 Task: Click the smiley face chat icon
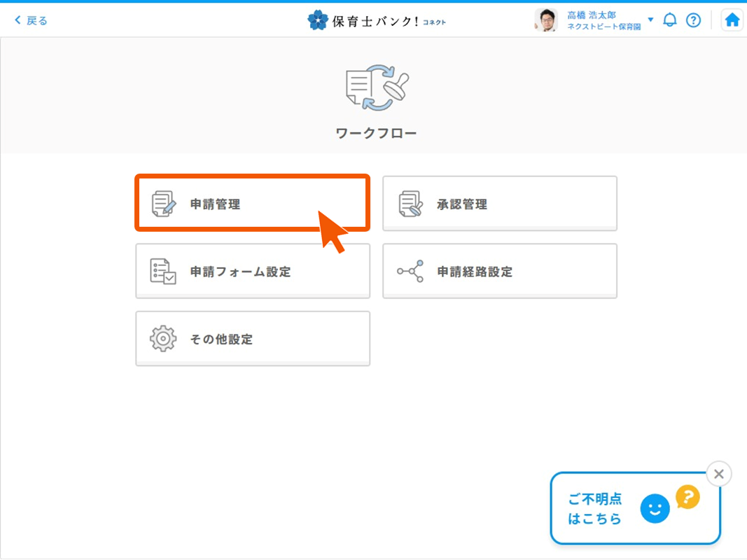pos(655,510)
